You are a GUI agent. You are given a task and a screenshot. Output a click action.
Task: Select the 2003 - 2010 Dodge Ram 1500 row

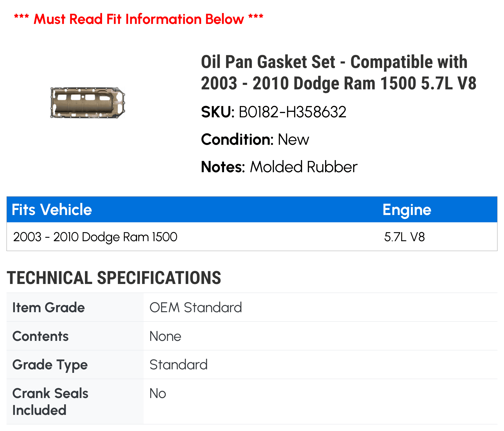[x=252, y=237]
